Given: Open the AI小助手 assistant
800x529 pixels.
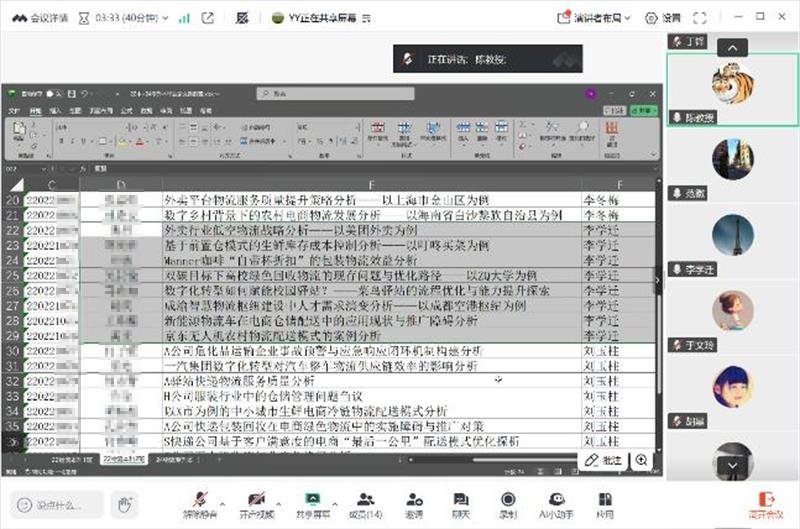Looking at the screenshot, I should [555, 502].
